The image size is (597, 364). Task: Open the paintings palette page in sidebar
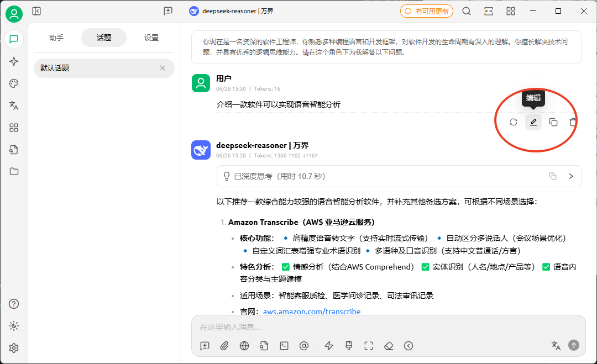pyautogui.click(x=14, y=83)
